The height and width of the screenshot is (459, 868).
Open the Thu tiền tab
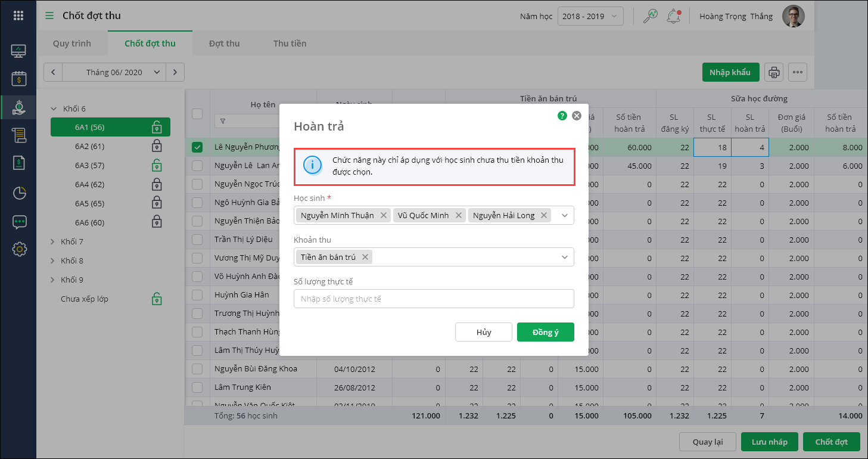pos(290,44)
